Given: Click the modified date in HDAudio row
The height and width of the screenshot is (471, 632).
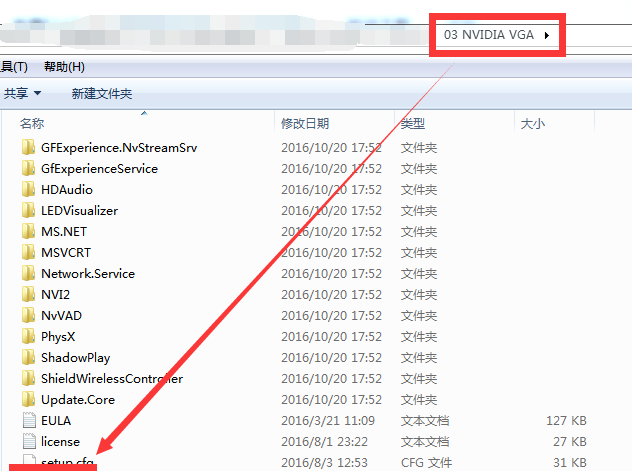Looking at the screenshot, I should (x=331, y=189).
